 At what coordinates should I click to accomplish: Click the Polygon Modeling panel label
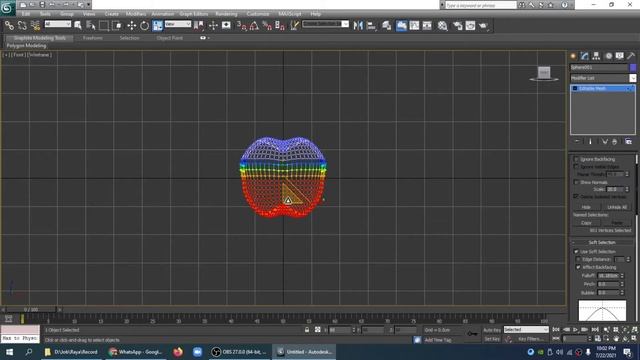(x=27, y=46)
